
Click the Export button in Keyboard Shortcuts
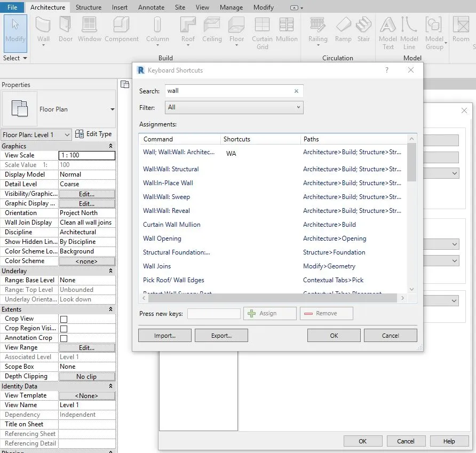pyautogui.click(x=221, y=335)
